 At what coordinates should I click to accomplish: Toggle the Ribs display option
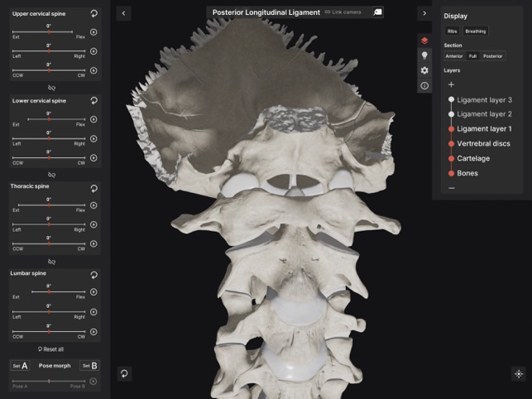[x=453, y=31]
